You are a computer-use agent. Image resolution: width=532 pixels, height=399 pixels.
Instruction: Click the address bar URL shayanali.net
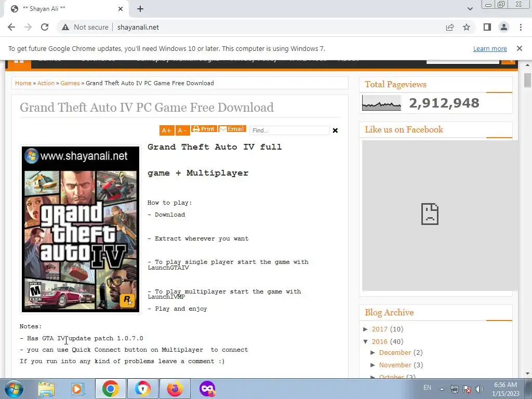[138, 27]
